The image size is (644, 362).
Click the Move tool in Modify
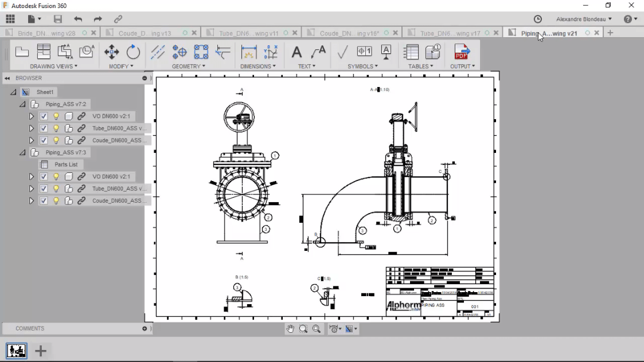click(x=111, y=52)
